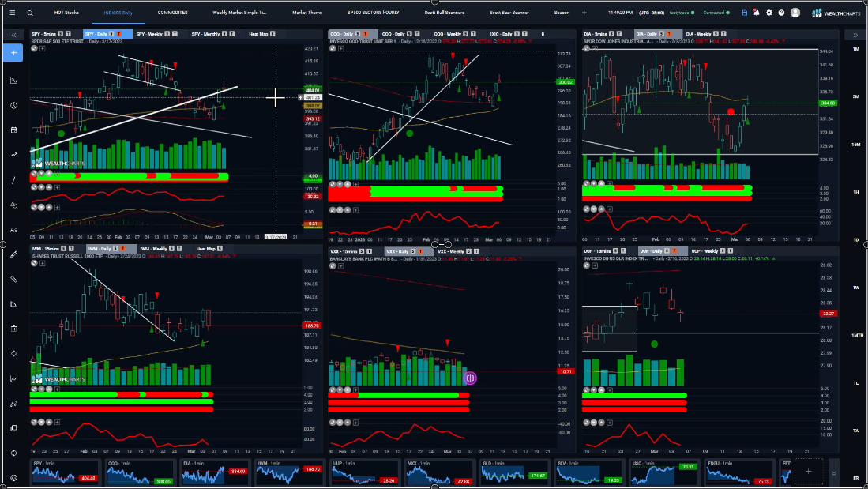Select the pencil drawing tool
The height and width of the screenshot is (489, 868).
click(13, 254)
